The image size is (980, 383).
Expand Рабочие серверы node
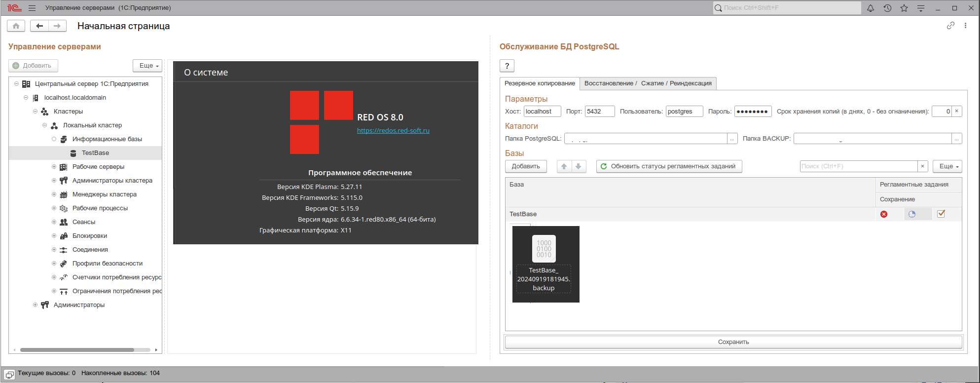click(54, 167)
